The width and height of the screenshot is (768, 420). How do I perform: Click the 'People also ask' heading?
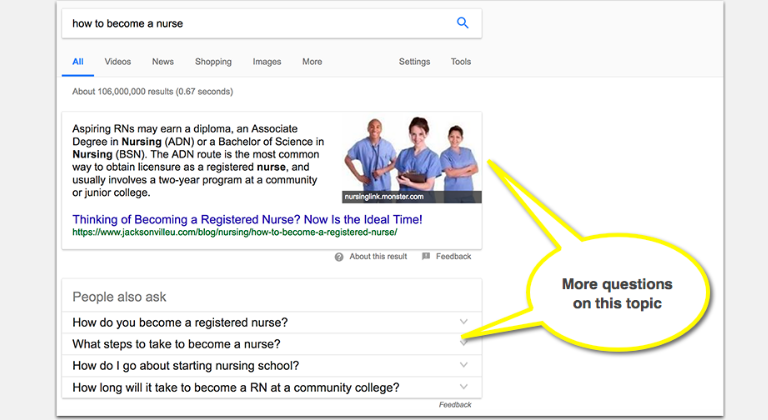pyautogui.click(x=119, y=297)
